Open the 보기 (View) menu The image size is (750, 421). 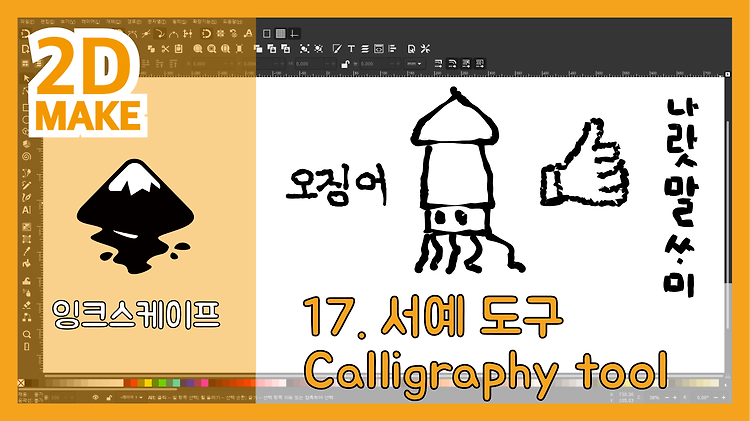[68, 22]
